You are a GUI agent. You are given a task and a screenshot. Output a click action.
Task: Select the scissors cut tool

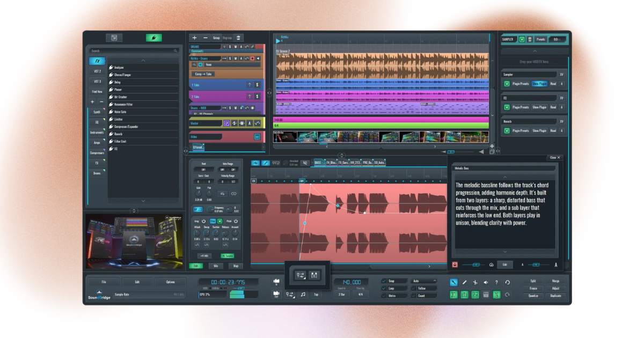pos(475,282)
